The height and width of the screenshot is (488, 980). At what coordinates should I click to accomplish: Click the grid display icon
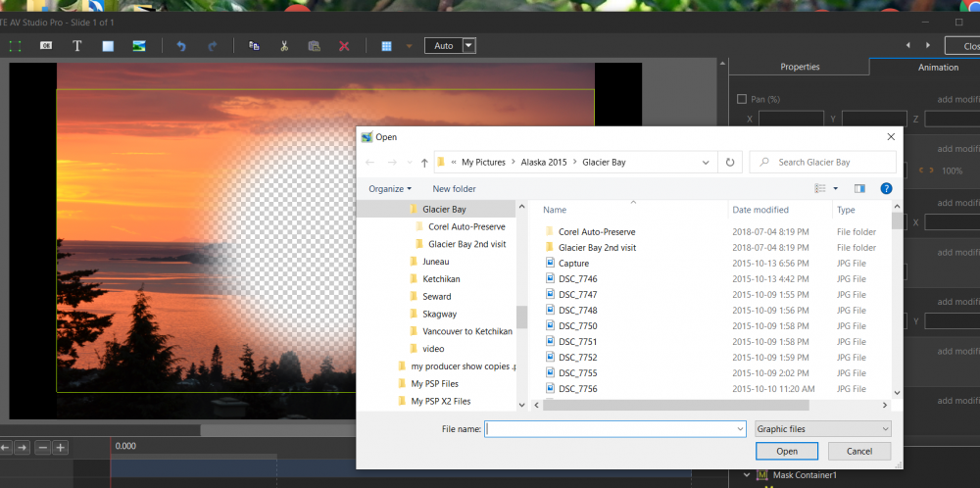coord(387,46)
